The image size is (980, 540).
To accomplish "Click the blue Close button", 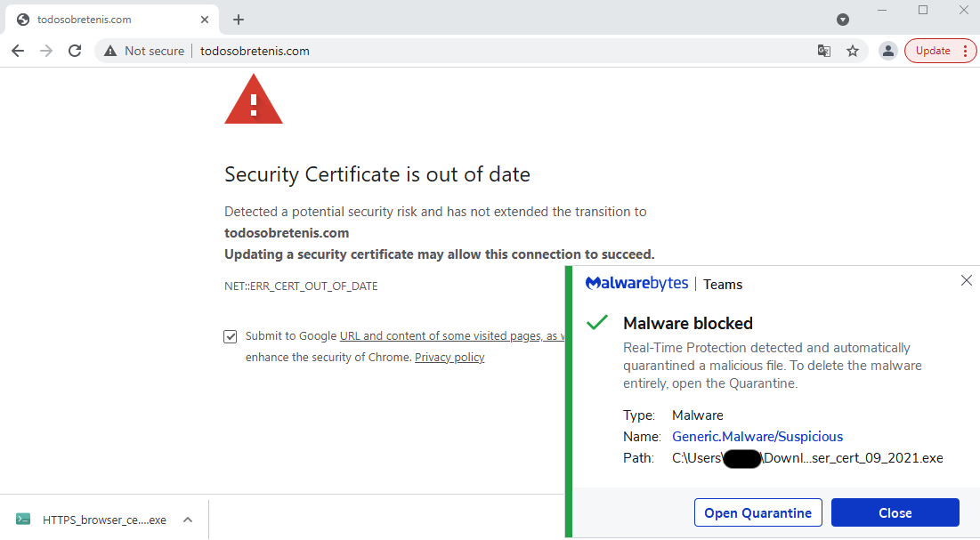I will click(895, 512).
